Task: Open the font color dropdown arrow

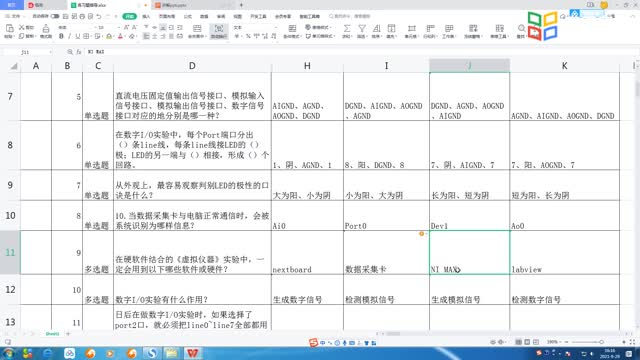Action: tap(126, 37)
